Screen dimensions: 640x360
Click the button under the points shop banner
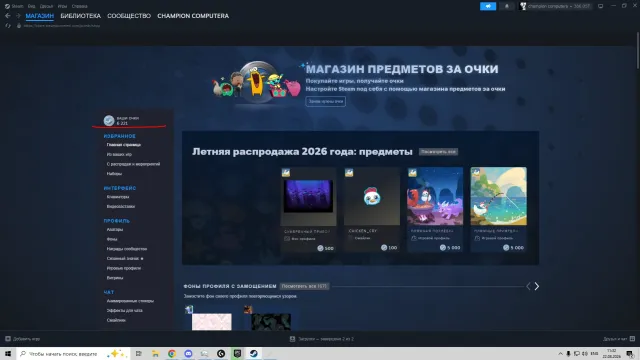pos(326,101)
